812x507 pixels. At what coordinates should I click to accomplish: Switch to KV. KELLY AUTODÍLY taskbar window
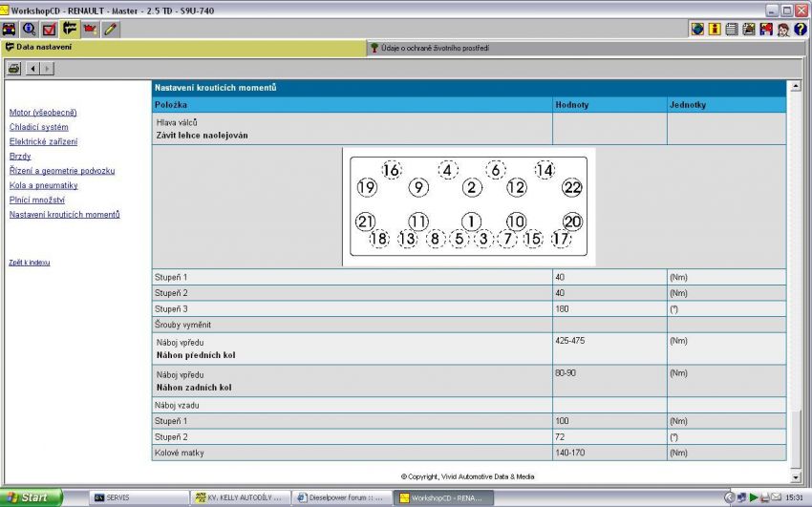point(241,497)
